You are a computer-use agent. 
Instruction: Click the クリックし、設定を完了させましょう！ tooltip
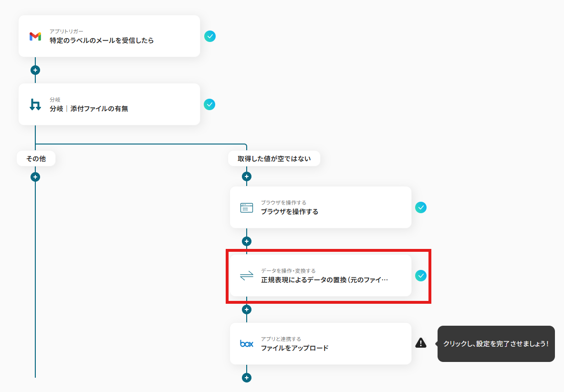pos(496,344)
